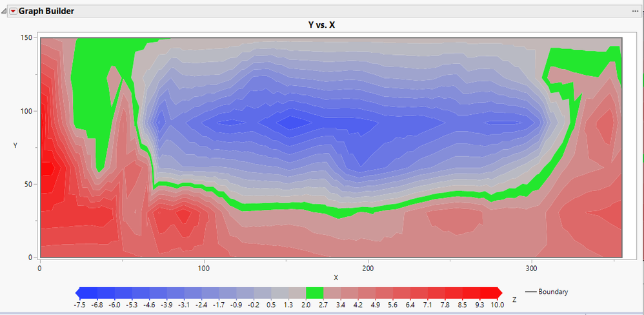Collapse the Graph Builder outline disclosure triangle

coord(4,12)
